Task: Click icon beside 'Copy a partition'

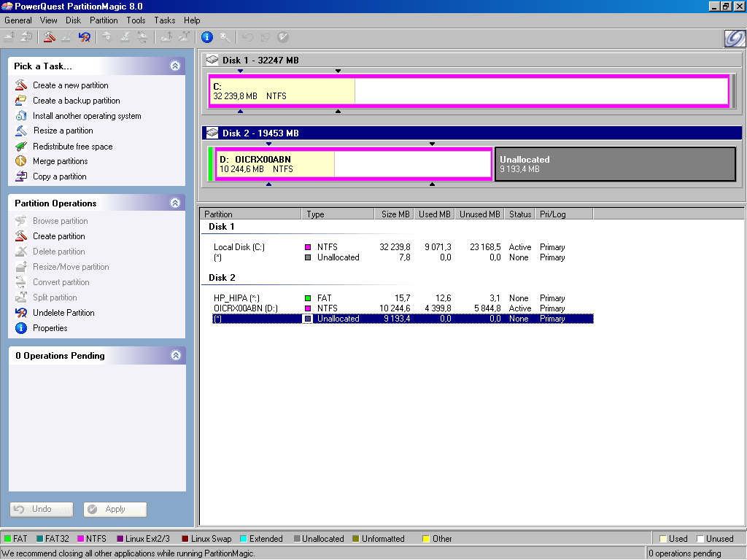Action: (21, 176)
